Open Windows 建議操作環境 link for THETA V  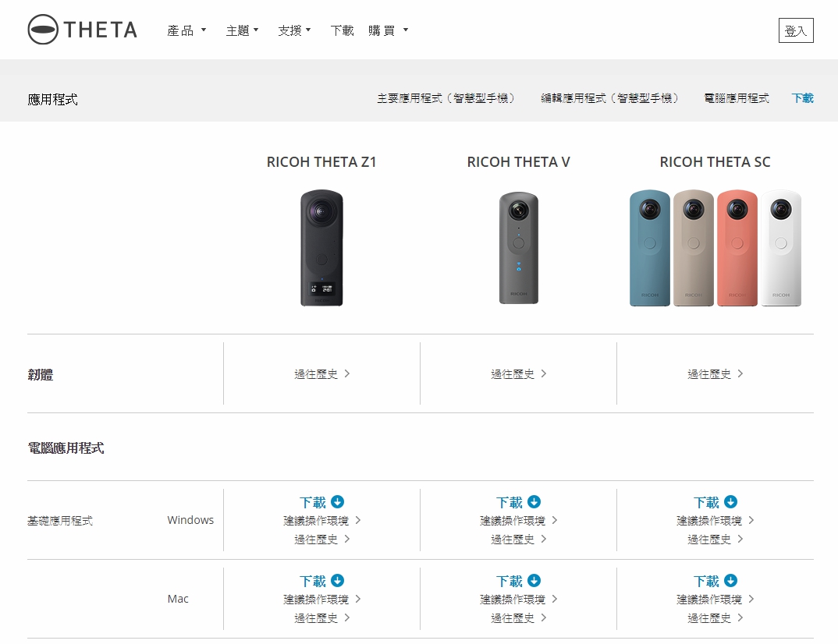tap(518, 521)
